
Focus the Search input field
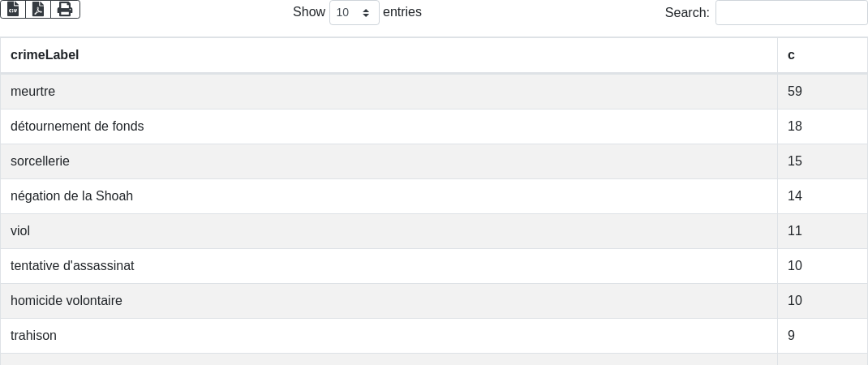click(791, 13)
